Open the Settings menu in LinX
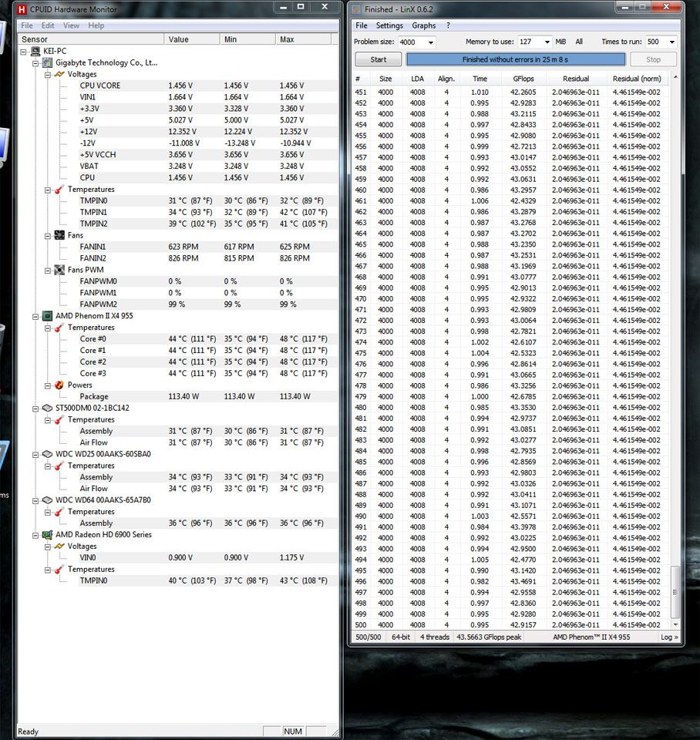 389,25
